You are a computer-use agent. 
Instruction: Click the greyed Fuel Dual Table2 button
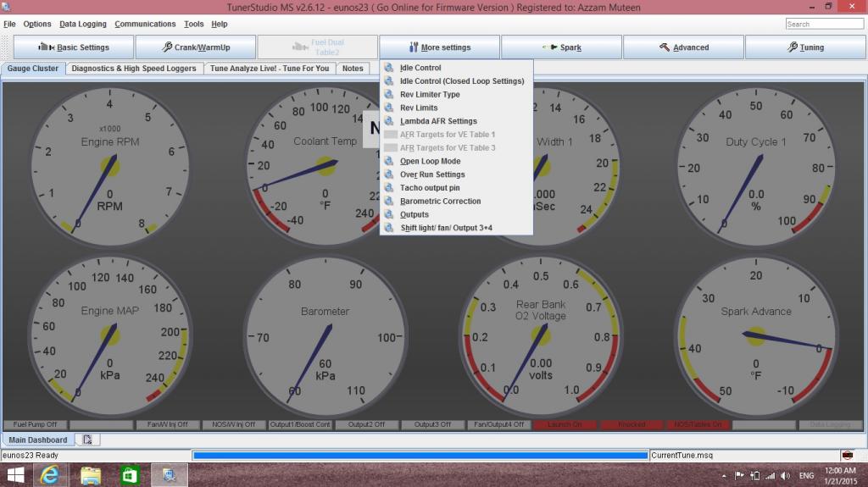318,47
